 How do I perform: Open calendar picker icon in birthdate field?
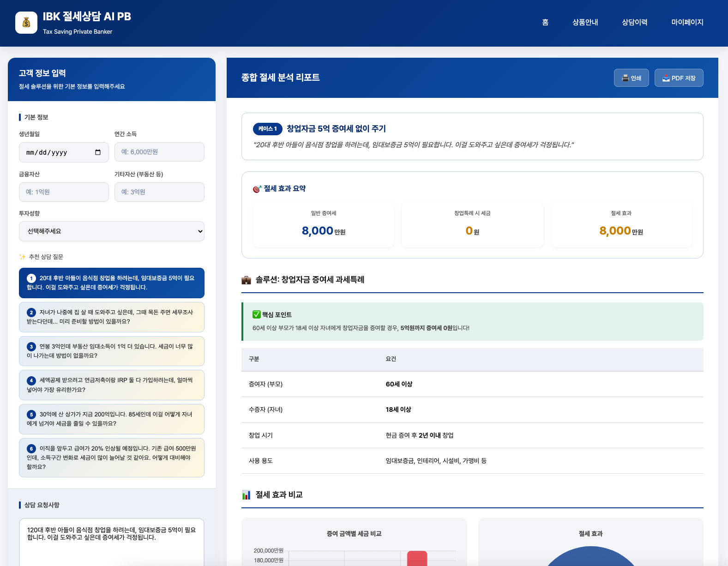point(98,152)
